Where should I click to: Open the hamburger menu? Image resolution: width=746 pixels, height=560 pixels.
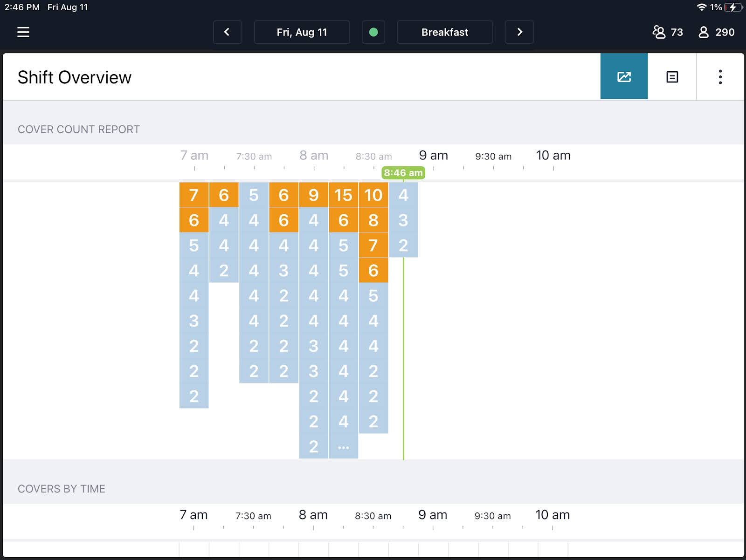(x=23, y=32)
